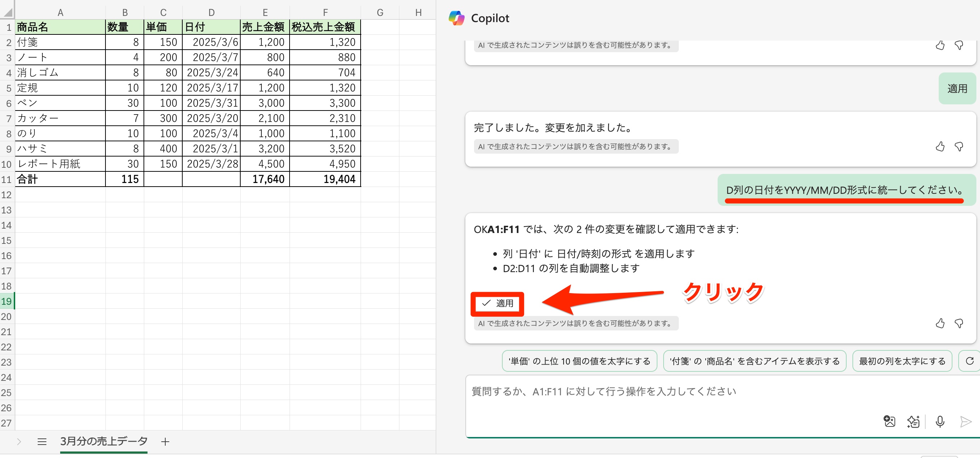Click the microphone voice input icon
Screen dimensions: 980x458
pos(940,421)
